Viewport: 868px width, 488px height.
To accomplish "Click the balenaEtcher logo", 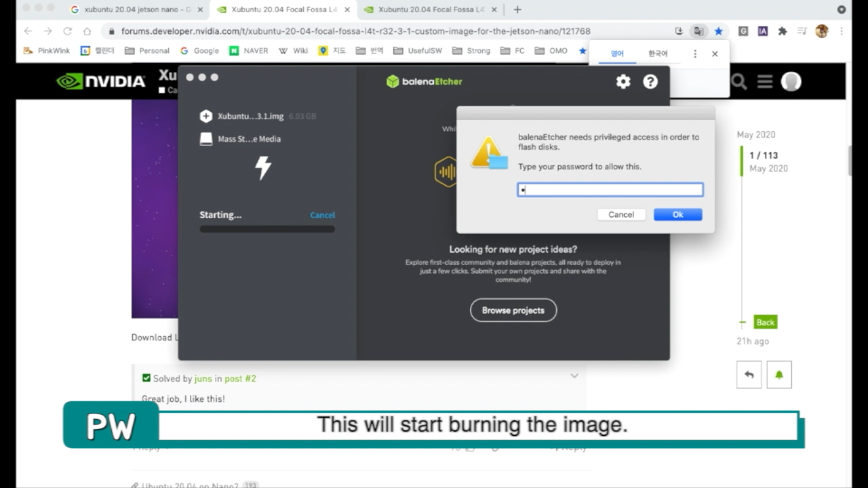I will [425, 81].
